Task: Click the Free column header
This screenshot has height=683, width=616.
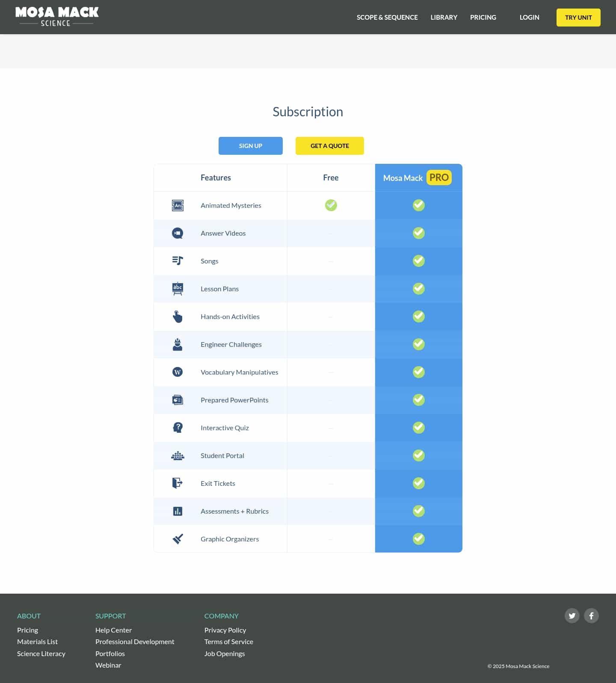Action: [x=331, y=177]
